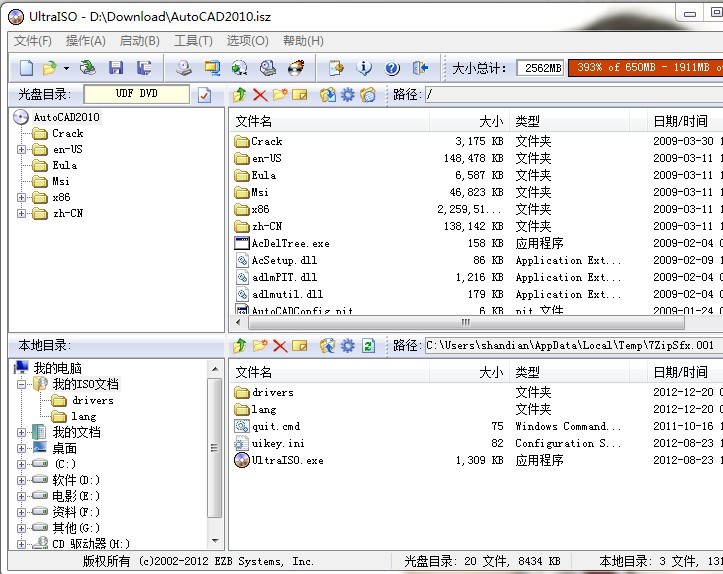Sort disc file list by 类型 header
723x574 pixels.
click(569, 122)
